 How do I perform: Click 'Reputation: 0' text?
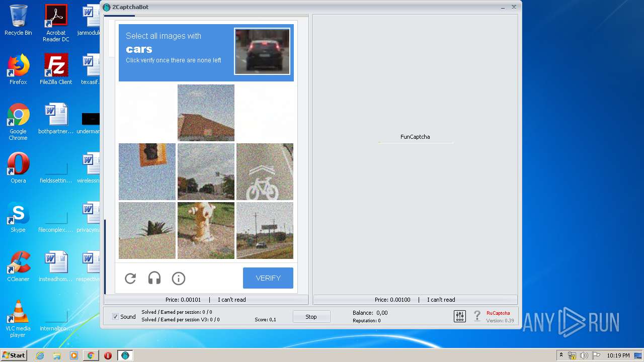point(367,320)
